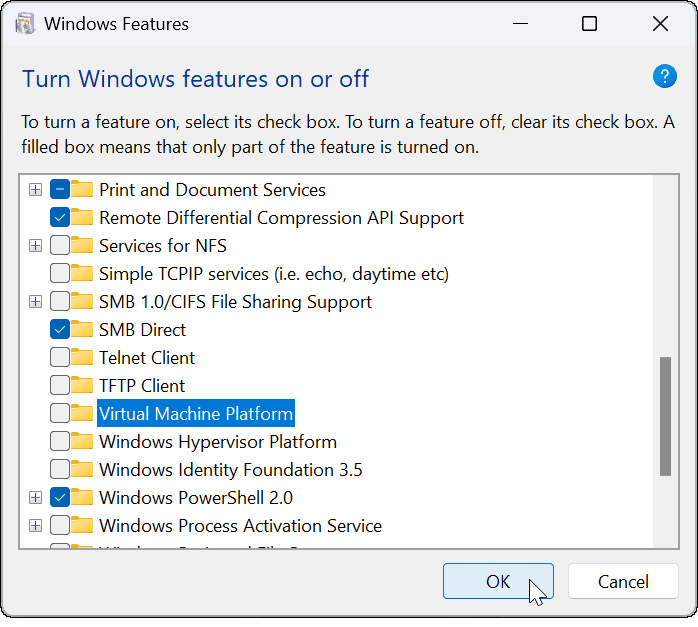Viewport: 698px width, 627px height.
Task: Expand the Windows Process Activation Service node
Action: [x=36, y=526]
